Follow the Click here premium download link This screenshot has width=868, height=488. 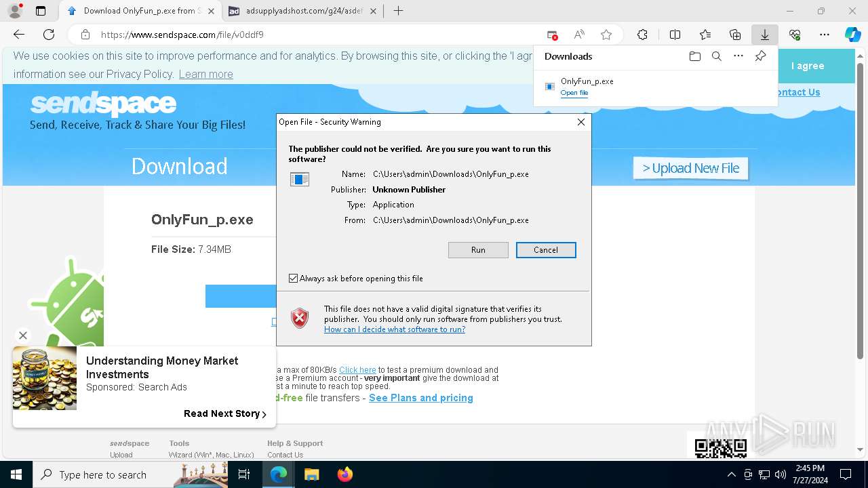[357, 370]
